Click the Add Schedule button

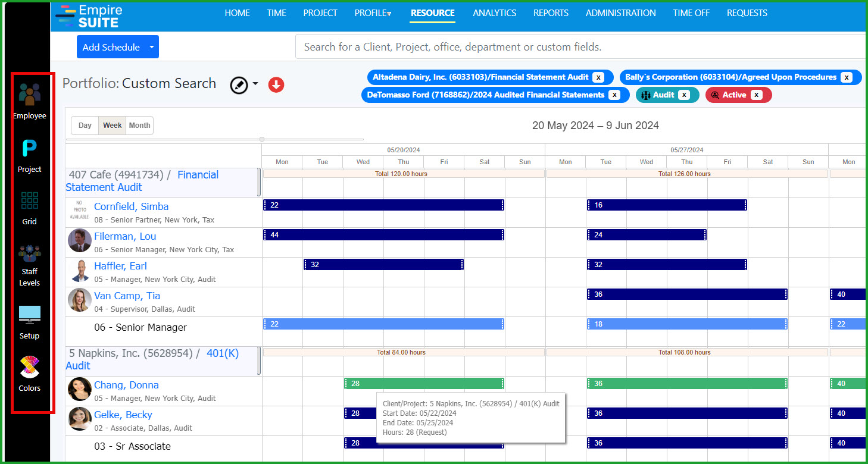pos(111,47)
